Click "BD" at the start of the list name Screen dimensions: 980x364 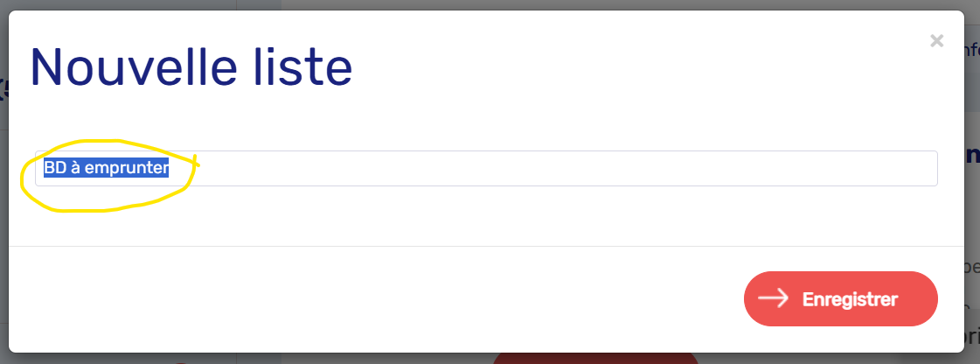tap(54, 168)
